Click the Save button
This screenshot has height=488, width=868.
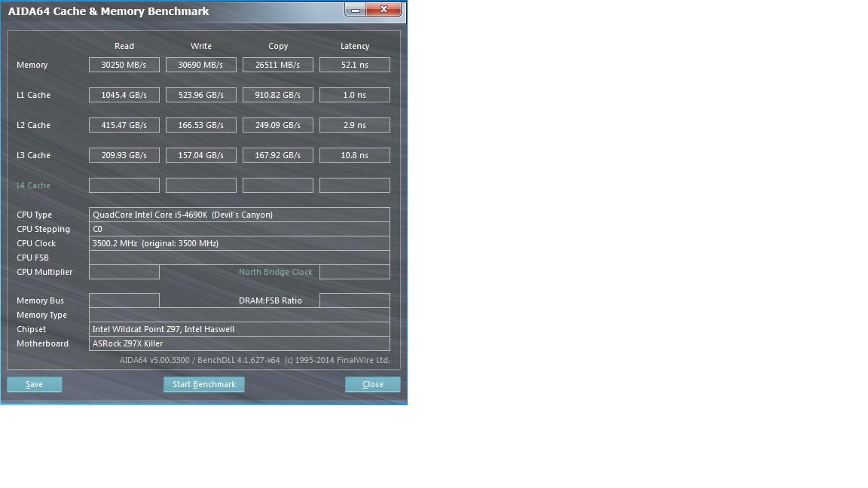(x=35, y=384)
